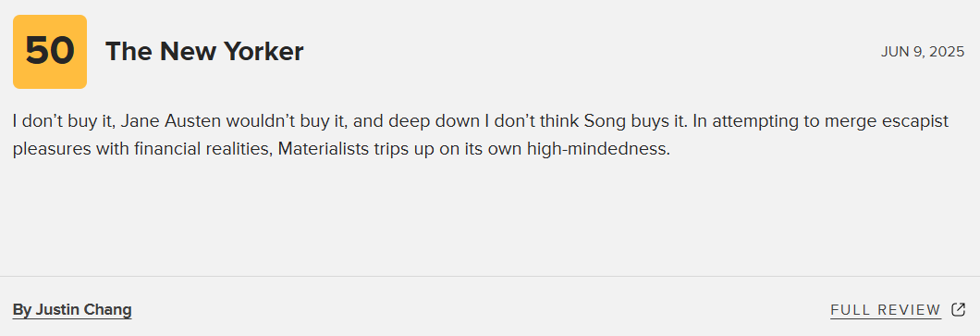Click the review quote's first line

pos(481,120)
